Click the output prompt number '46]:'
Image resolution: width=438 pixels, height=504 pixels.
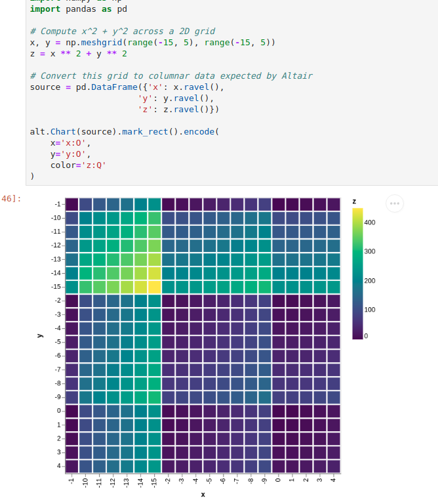tap(11, 199)
